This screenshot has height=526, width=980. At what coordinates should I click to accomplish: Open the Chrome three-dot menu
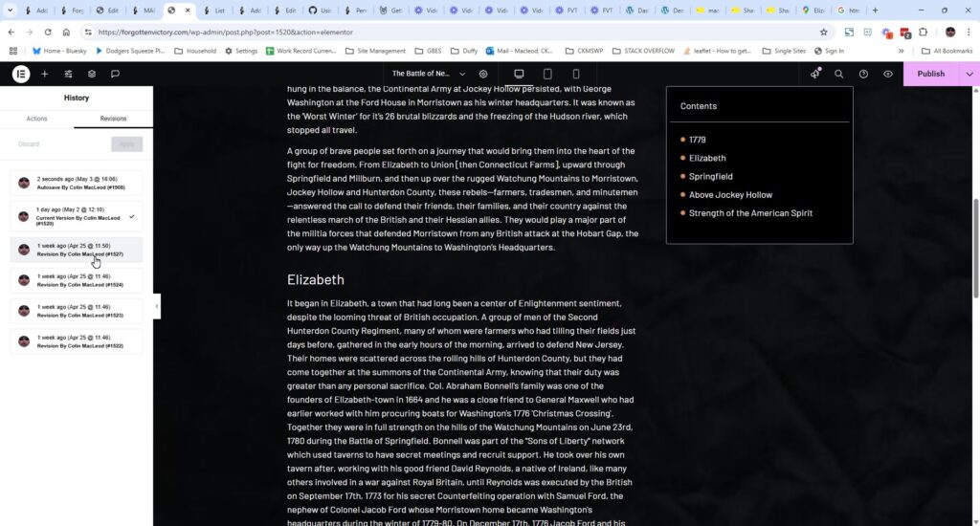pos(969,32)
